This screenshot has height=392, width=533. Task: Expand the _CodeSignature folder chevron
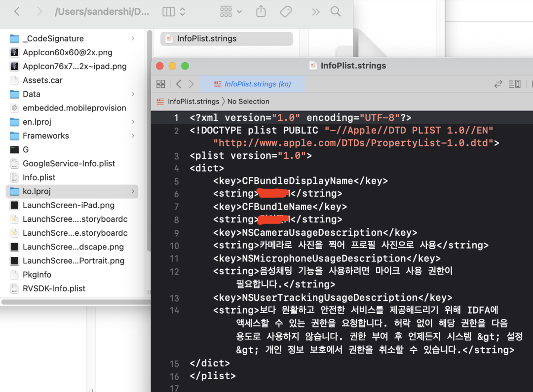click(133, 38)
